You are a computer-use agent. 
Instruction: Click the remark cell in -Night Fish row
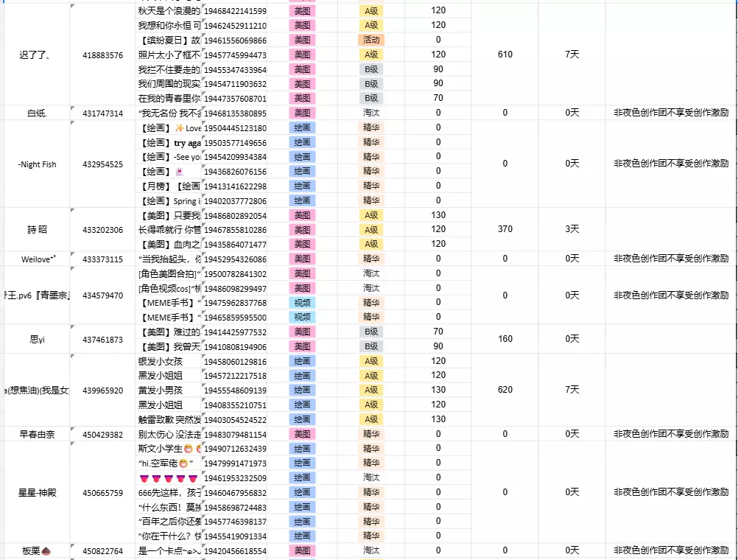coord(671,164)
